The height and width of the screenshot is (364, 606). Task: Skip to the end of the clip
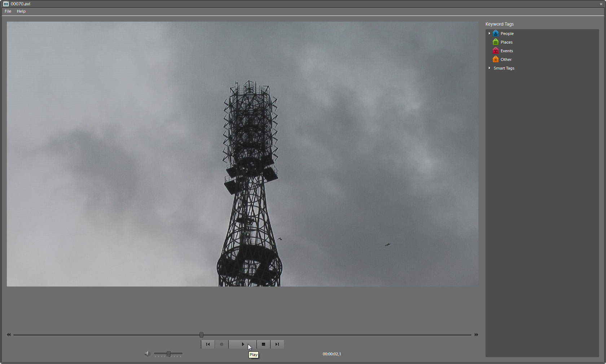(x=277, y=344)
